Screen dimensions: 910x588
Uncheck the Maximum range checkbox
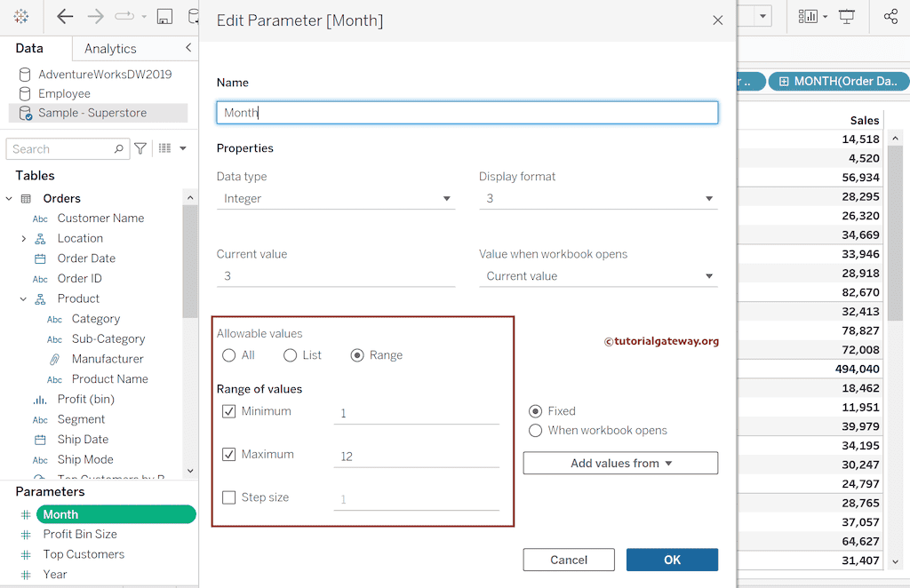[230, 454]
